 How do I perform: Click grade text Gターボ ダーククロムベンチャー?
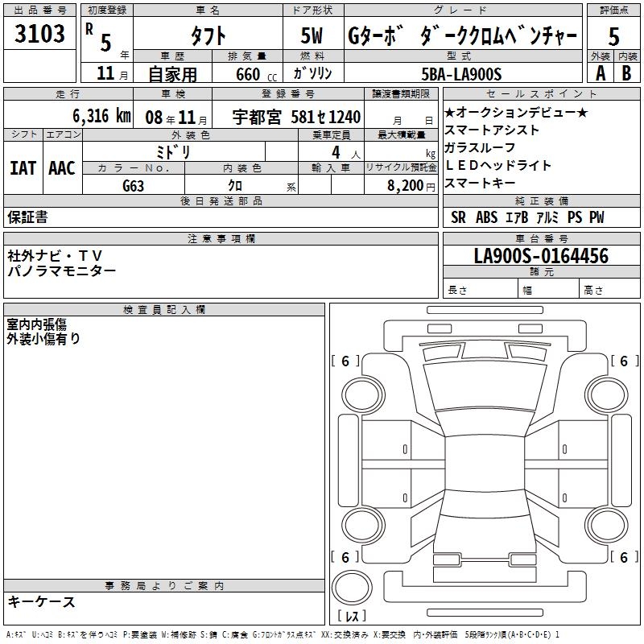pos(462,35)
